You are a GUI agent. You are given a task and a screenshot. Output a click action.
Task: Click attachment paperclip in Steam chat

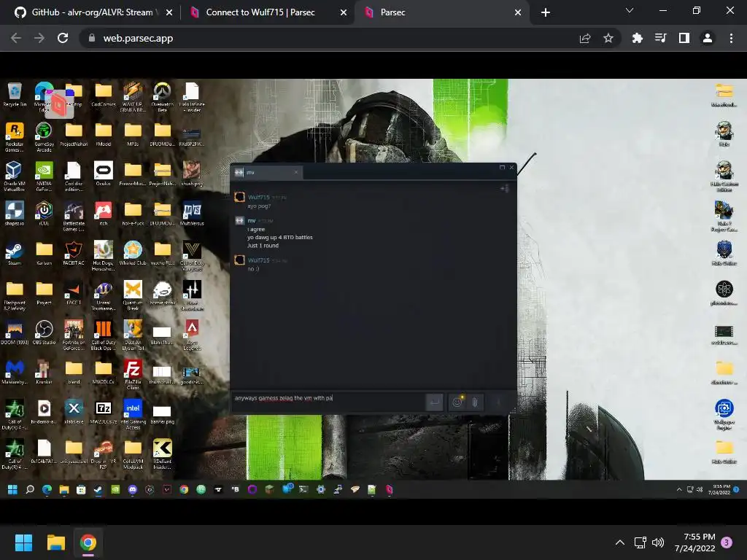click(475, 402)
